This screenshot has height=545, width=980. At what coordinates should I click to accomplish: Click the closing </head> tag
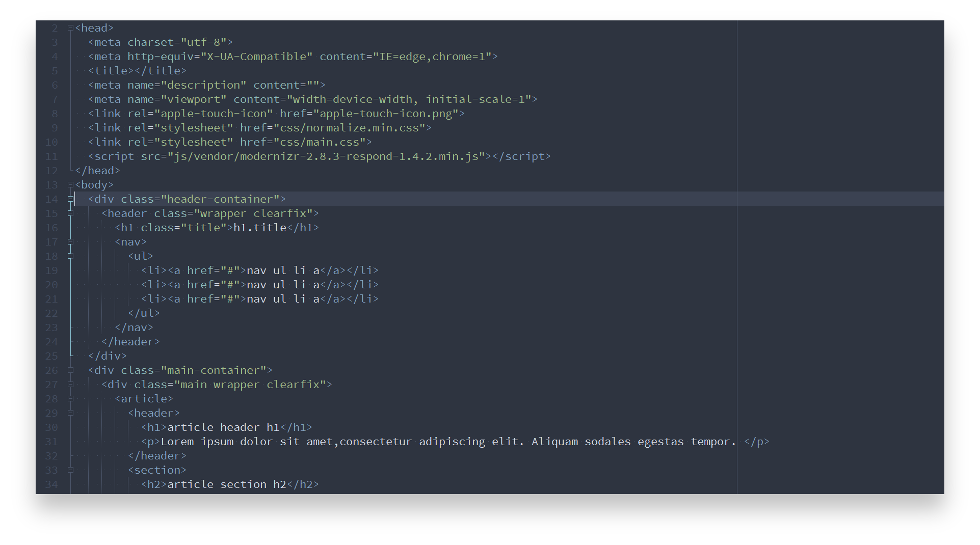pos(97,171)
